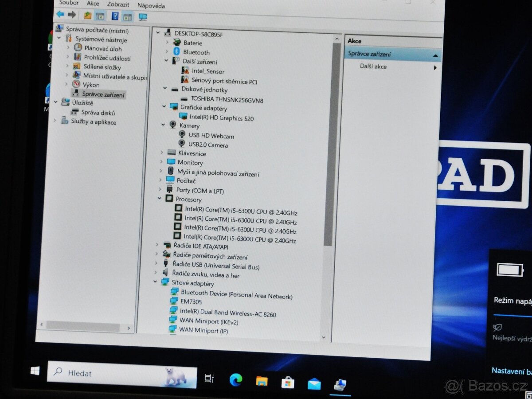Collapse the Procesory category
This screenshot has width=532, height=399.
[160, 198]
